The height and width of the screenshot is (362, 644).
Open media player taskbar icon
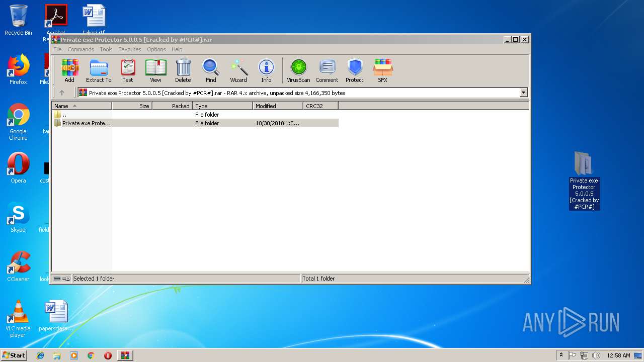74,355
